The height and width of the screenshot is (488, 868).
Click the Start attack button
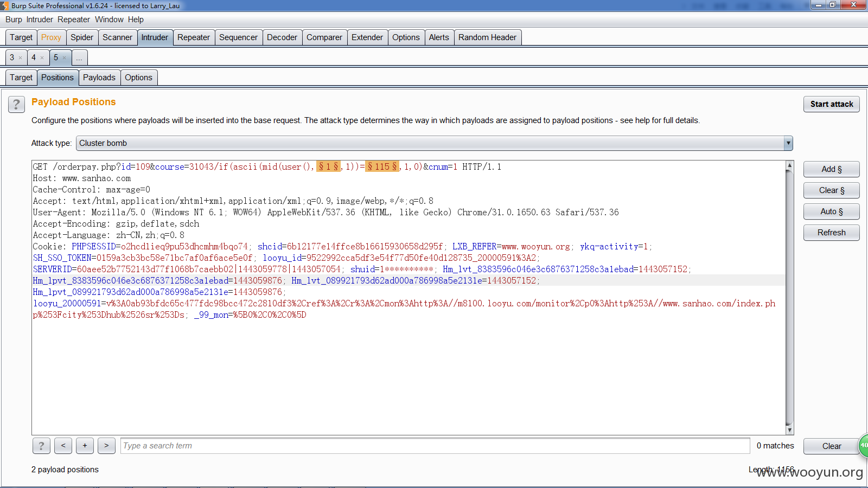click(x=832, y=104)
